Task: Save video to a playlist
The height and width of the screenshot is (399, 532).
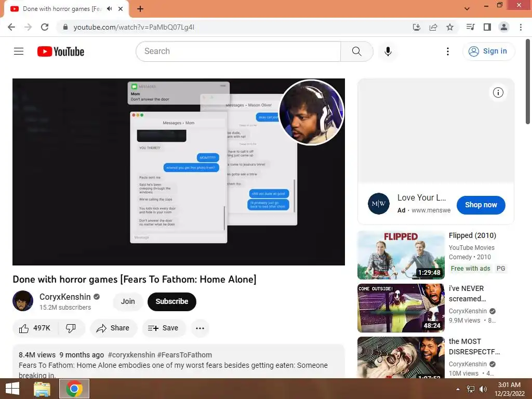Action: [x=164, y=328]
